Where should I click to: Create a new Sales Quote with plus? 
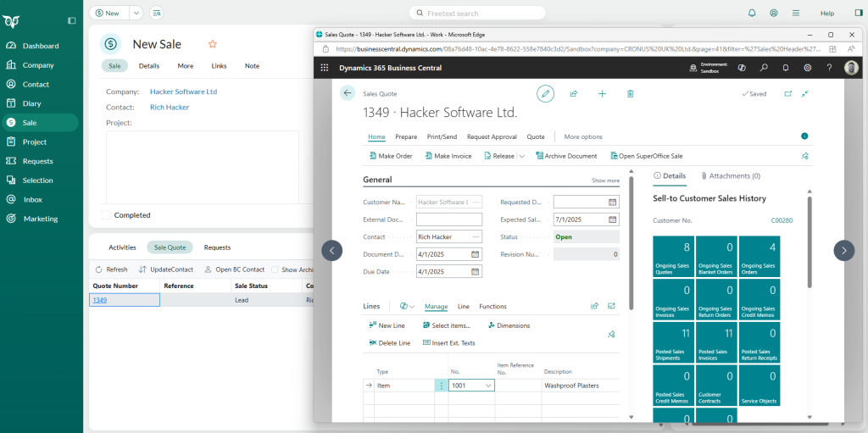pyautogui.click(x=603, y=93)
